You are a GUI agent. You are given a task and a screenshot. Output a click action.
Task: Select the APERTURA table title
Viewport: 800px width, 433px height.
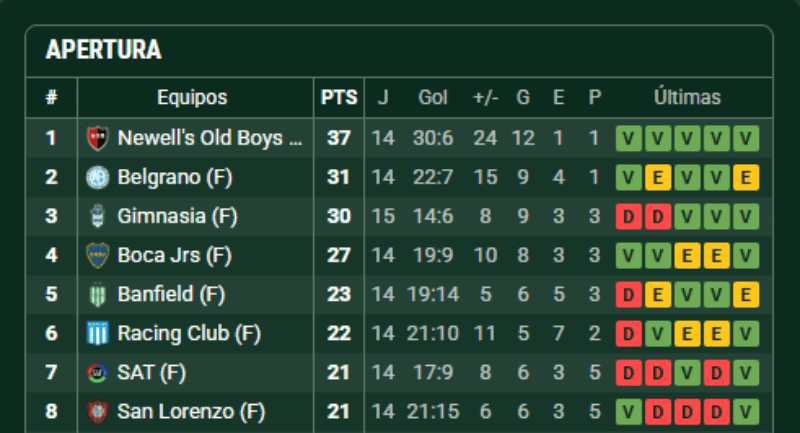pos(104,51)
